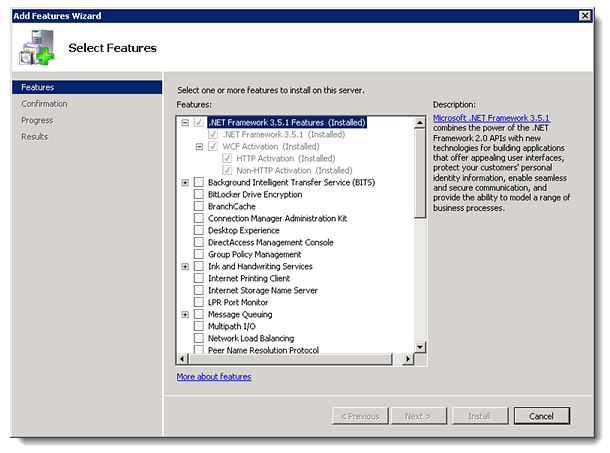
Task: Check Internet Storage Name Server
Action: point(199,290)
